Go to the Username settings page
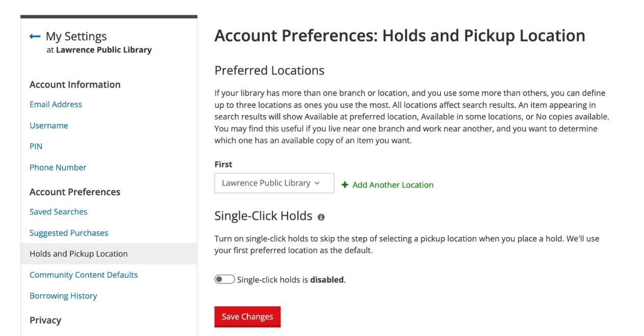This screenshot has width=644, height=336. pyautogui.click(x=48, y=125)
